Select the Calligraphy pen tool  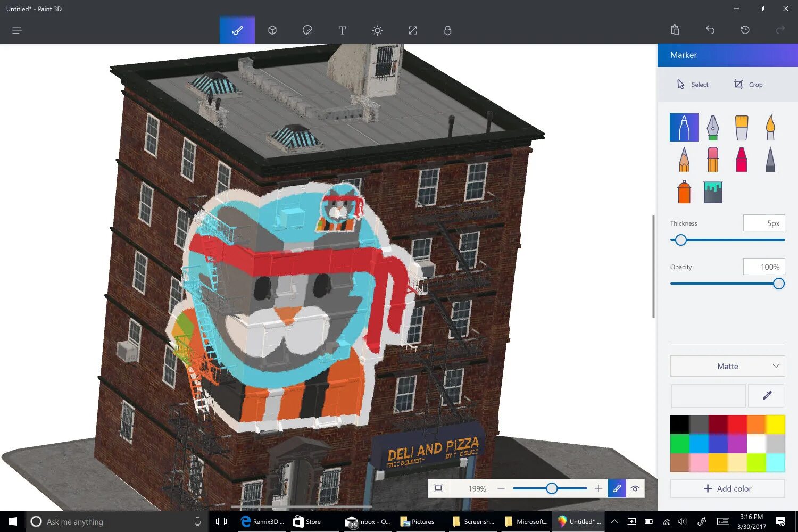(x=712, y=127)
